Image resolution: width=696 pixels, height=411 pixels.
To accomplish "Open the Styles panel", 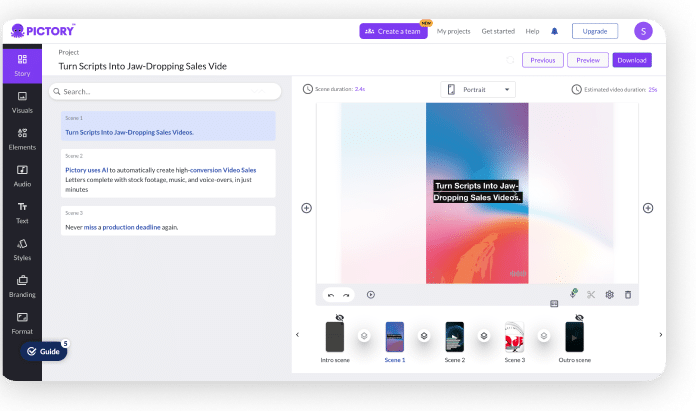I will click(22, 250).
